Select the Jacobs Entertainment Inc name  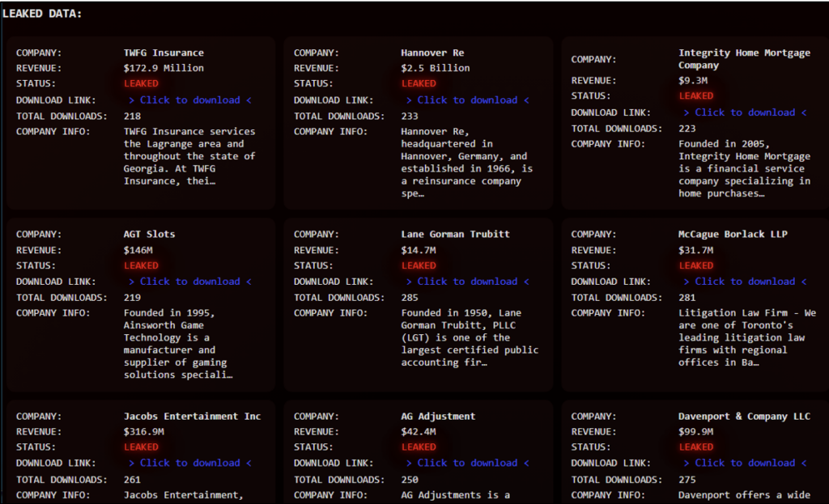193,417
